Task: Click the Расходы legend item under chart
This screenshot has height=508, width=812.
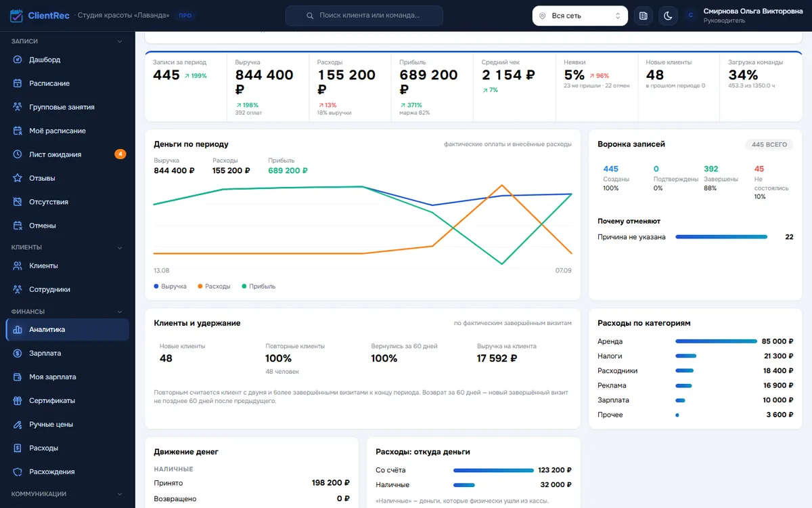Action: pos(214,287)
